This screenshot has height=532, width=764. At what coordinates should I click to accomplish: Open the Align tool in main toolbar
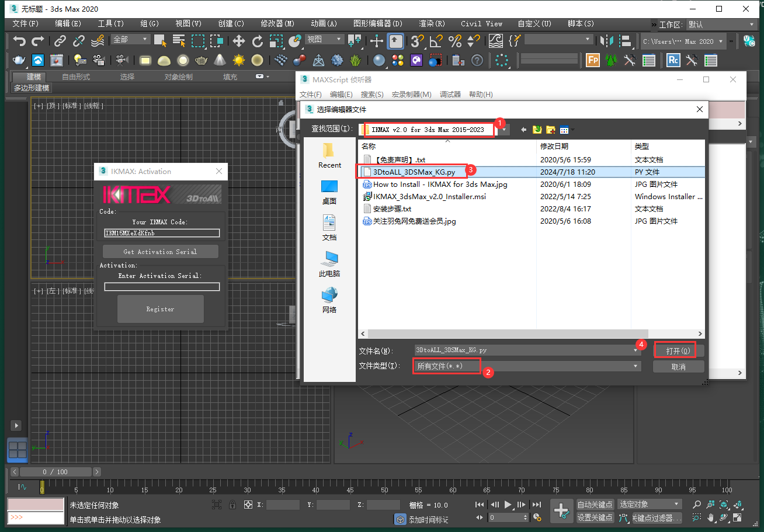tap(626, 41)
